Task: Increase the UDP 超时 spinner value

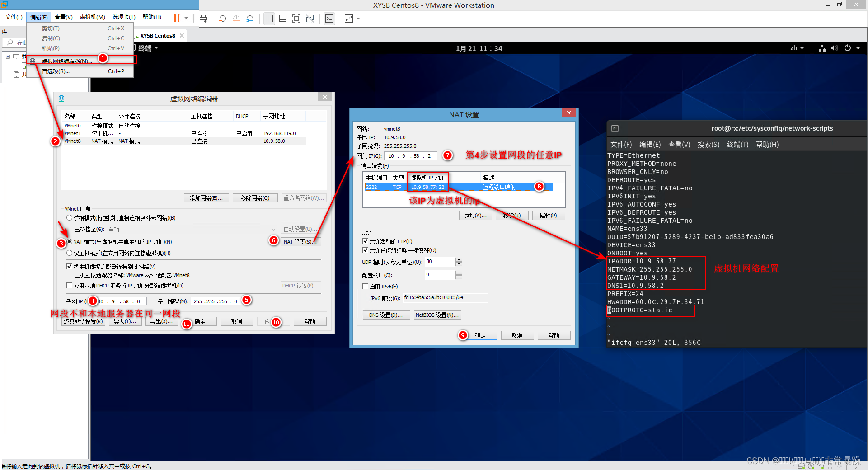Action: (x=459, y=260)
